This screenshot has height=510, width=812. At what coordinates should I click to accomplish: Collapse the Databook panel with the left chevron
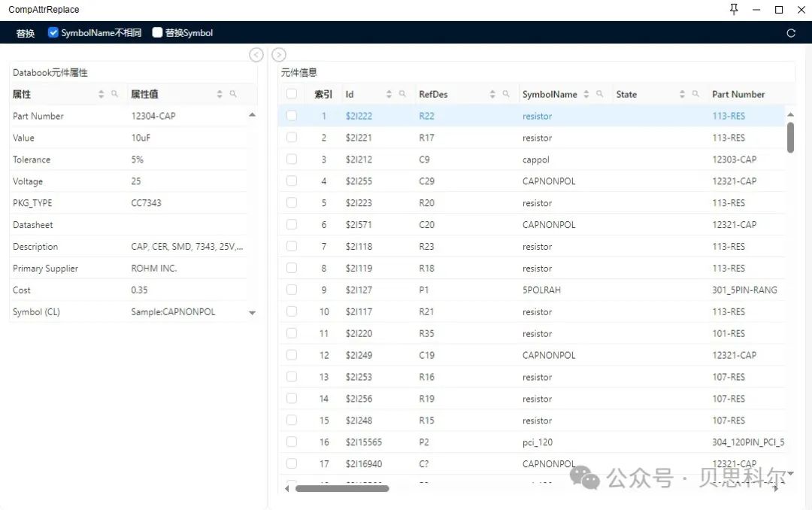(256, 54)
